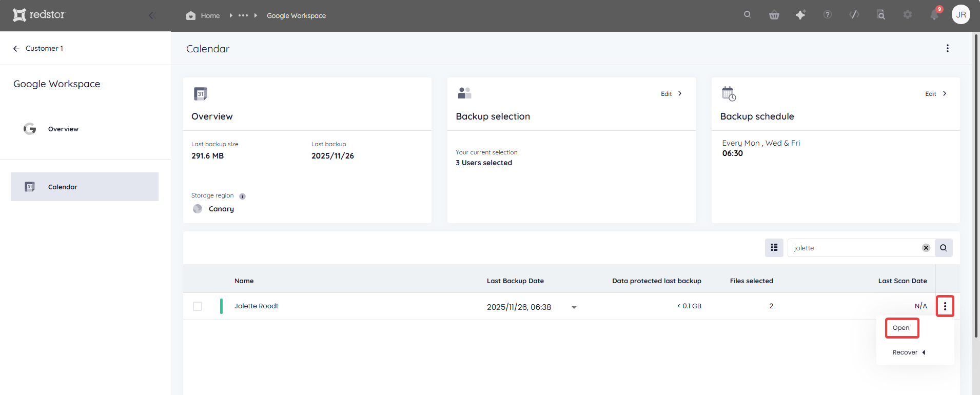980x395 pixels.
Task: Collapse the sidebar with the double chevron
Action: click(x=152, y=15)
